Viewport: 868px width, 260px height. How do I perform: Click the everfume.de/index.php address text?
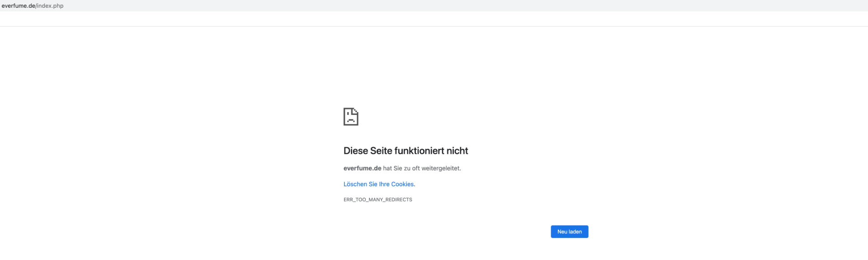33,6
